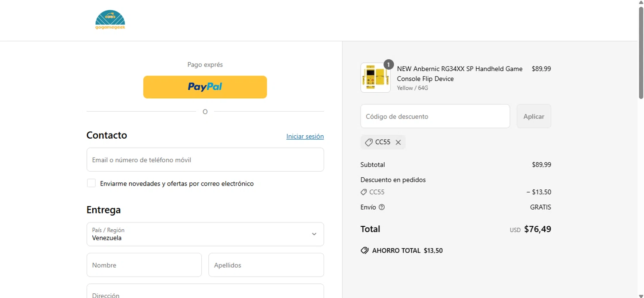Click the AHORRO TOTAL tag icon
The width and height of the screenshot is (644, 298).
[365, 250]
